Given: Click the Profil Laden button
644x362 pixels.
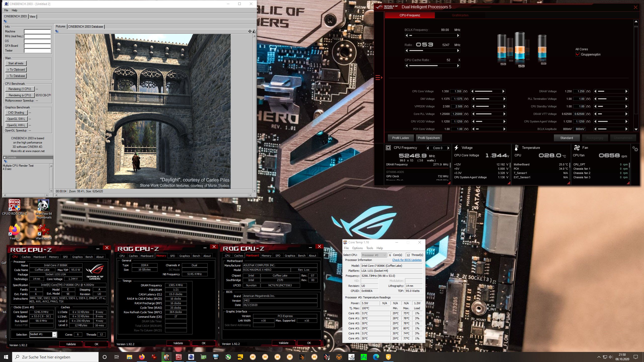Looking at the screenshot, I should (400, 138).
